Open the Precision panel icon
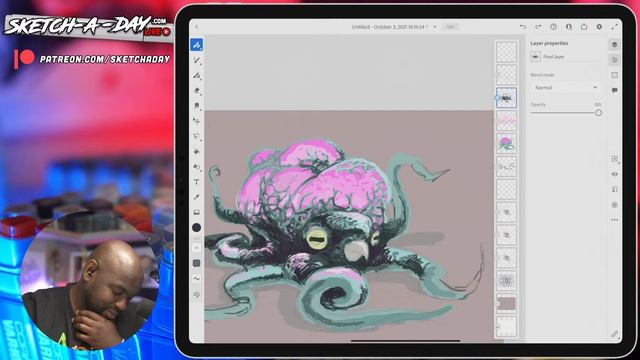Viewport: 640px width, 360px height. click(615, 75)
